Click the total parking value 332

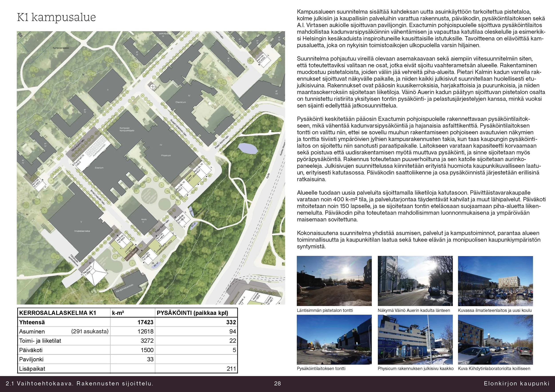point(231,322)
